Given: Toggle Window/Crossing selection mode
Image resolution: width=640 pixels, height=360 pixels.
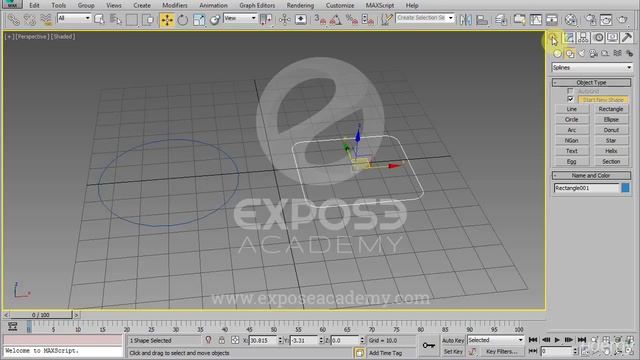Looking at the screenshot, I should [x=148, y=20].
